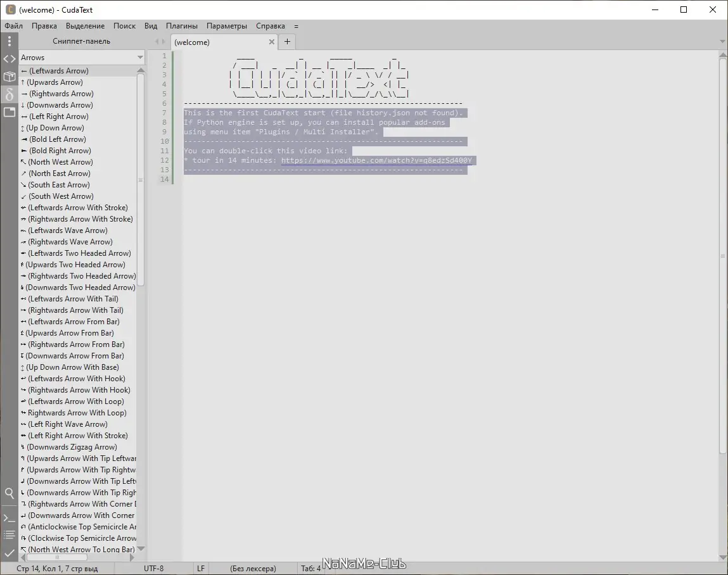
Task: Select Clockwise Top Semicircle Arrow snippet
Action: coord(77,538)
